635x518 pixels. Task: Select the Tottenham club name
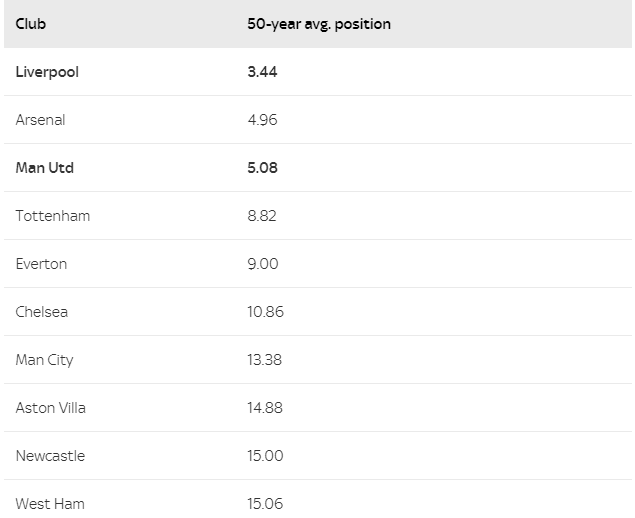53,216
